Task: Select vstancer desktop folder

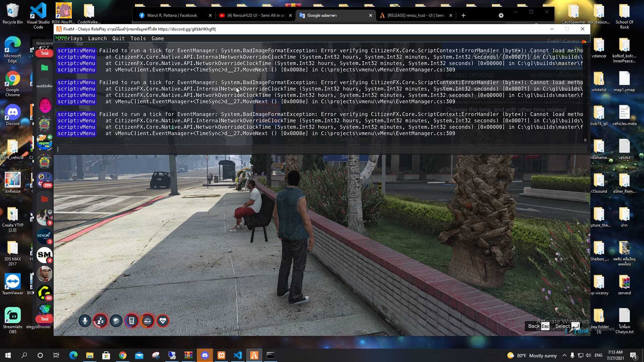Action: (x=599, y=47)
